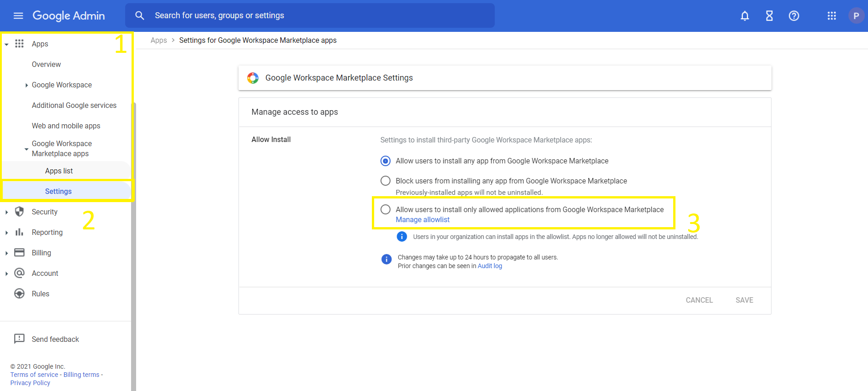This screenshot has width=868, height=391.
Task: Click the search magnifier icon
Action: [140, 15]
